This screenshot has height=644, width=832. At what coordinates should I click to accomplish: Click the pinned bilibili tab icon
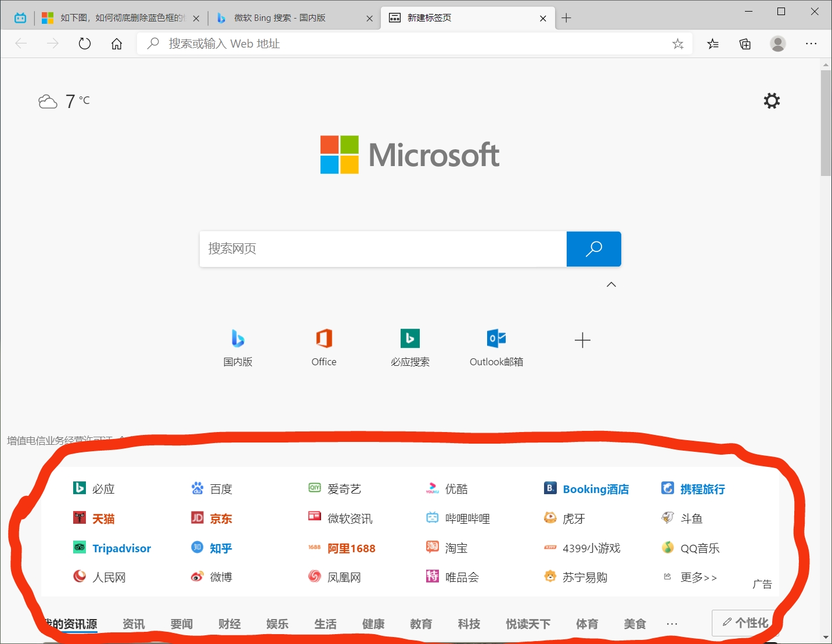[20, 18]
